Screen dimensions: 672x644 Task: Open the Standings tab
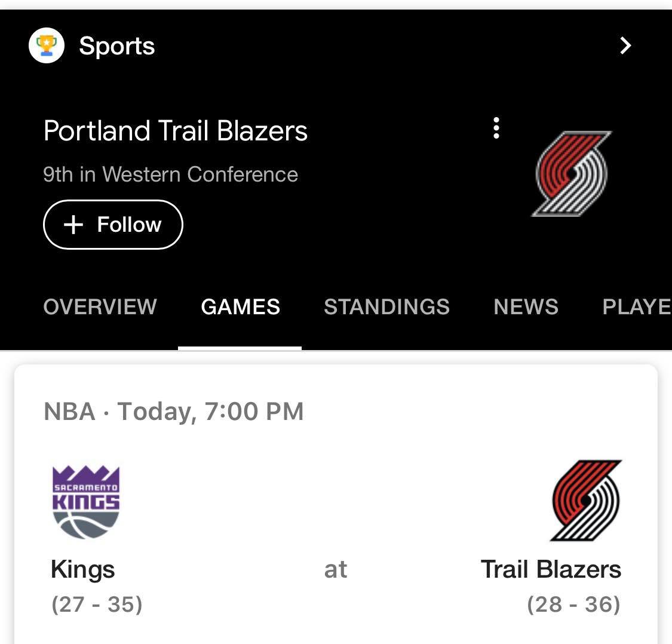(386, 306)
